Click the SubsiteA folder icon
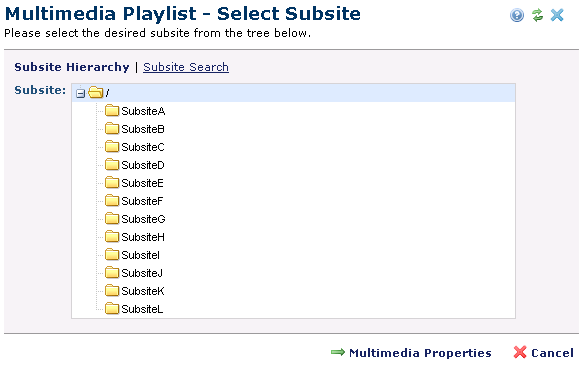This screenshot has width=582, height=365. [x=111, y=111]
